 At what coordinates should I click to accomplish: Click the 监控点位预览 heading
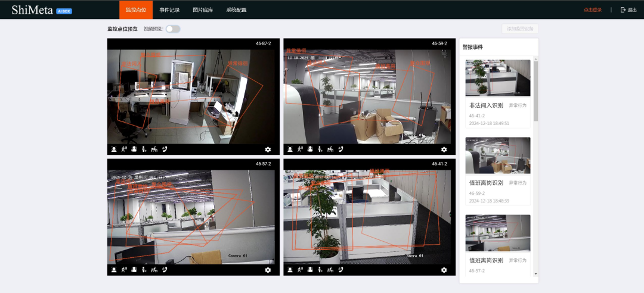pyautogui.click(x=122, y=29)
